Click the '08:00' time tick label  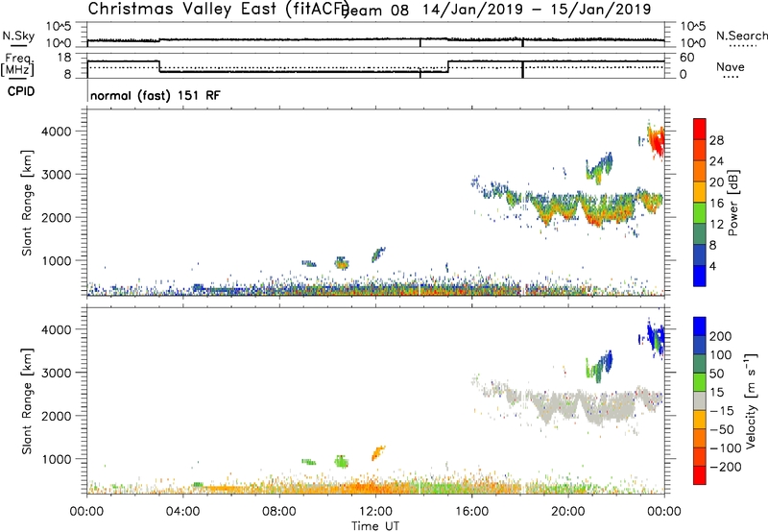[279, 512]
